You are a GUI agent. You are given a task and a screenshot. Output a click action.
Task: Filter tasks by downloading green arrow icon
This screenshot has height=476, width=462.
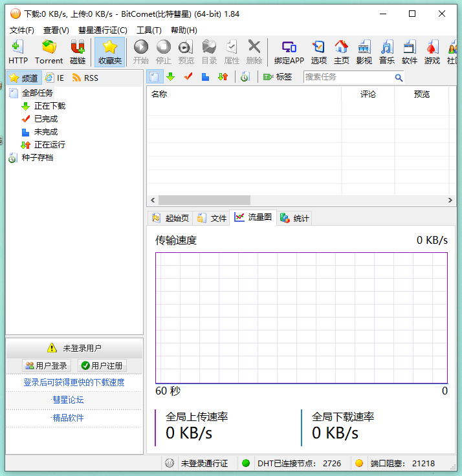tap(171, 77)
